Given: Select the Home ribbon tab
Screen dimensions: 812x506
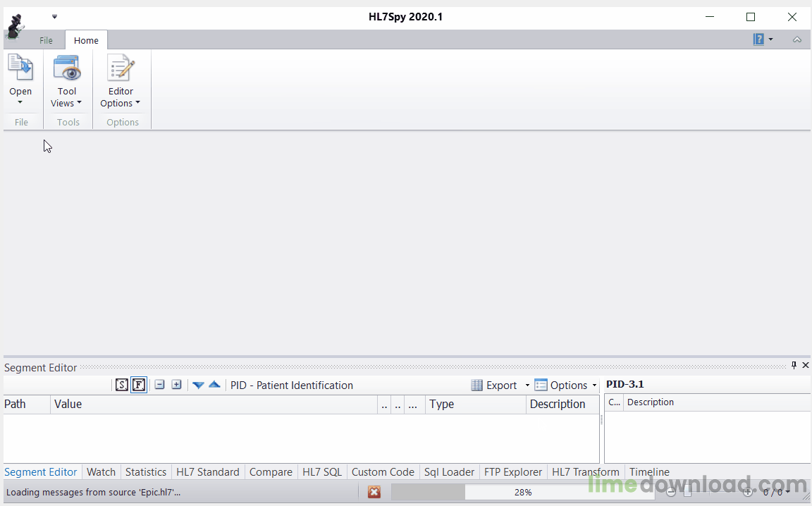Looking at the screenshot, I should pos(86,40).
